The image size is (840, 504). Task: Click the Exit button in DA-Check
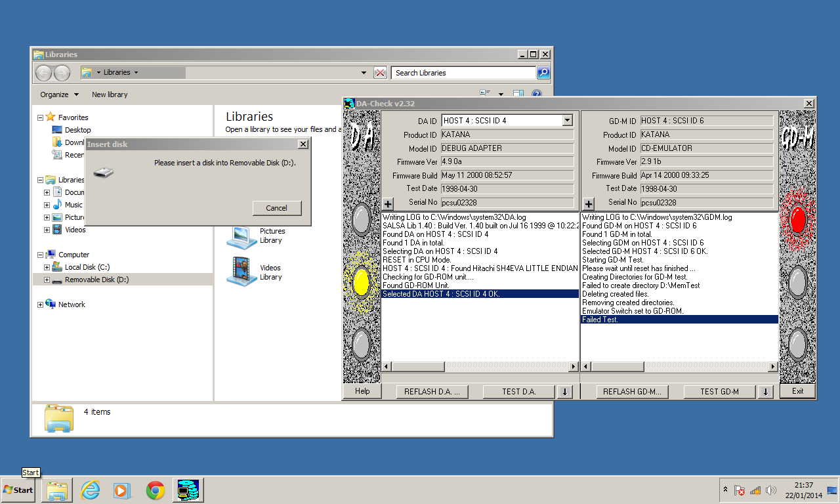click(x=797, y=391)
